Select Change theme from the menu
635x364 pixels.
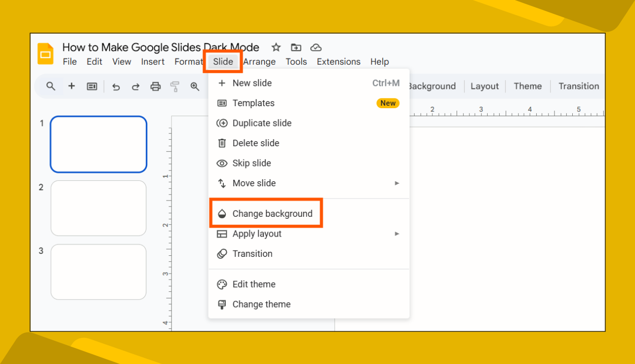point(261,304)
